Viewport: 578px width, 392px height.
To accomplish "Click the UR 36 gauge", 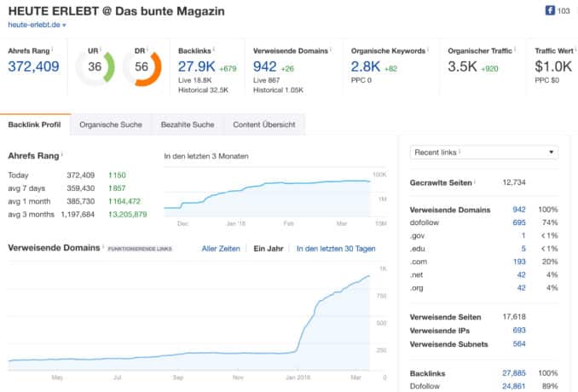I will coord(95,67).
